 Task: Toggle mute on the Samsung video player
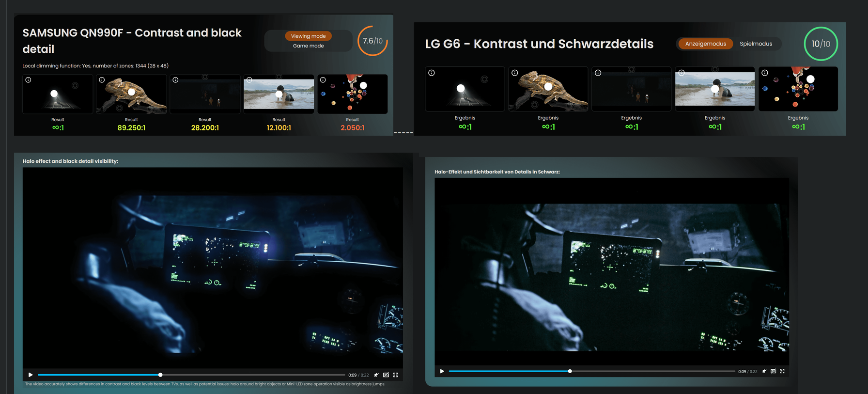point(376,375)
